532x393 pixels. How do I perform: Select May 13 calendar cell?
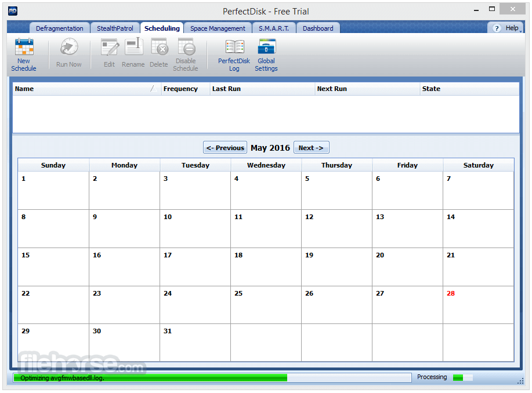(x=407, y=228)
